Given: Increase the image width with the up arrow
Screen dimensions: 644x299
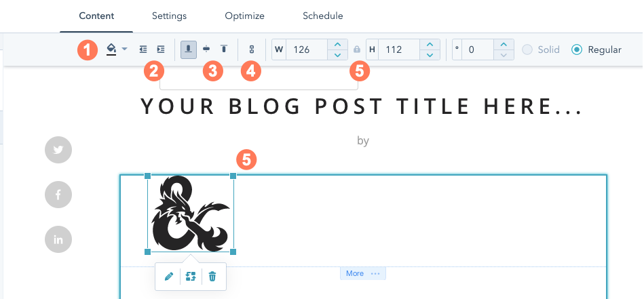Looking at the screenshot, I should pyautogui.click(x=337, y=45).
